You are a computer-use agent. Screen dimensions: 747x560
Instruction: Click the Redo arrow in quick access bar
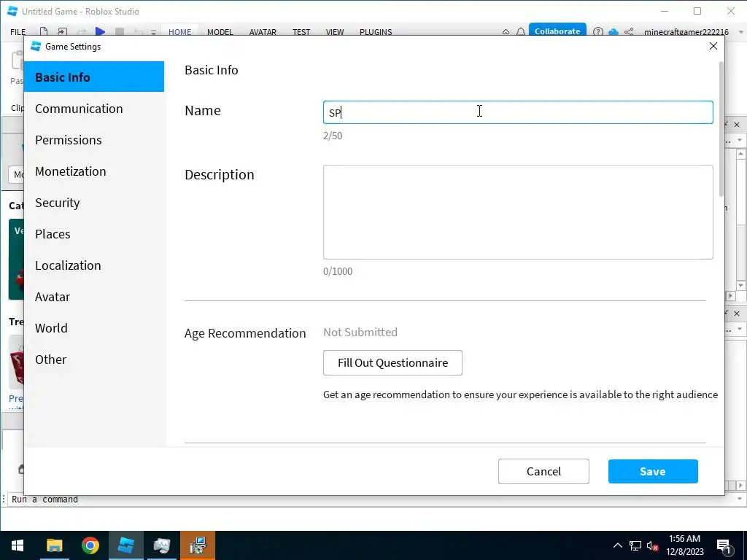82,31
